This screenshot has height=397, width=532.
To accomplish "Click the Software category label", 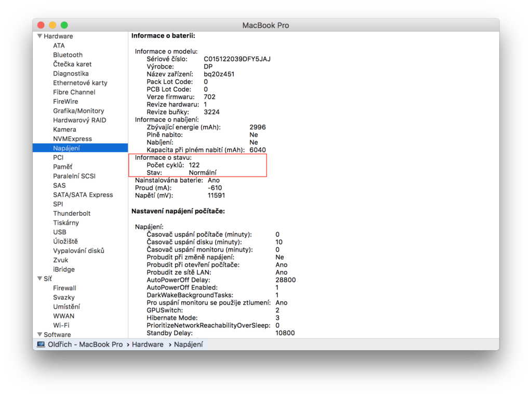I will [x=57, y=335].
